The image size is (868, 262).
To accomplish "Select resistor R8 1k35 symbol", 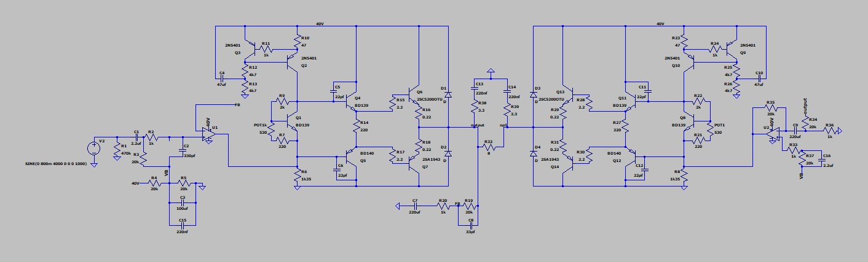I will (684, 176).
